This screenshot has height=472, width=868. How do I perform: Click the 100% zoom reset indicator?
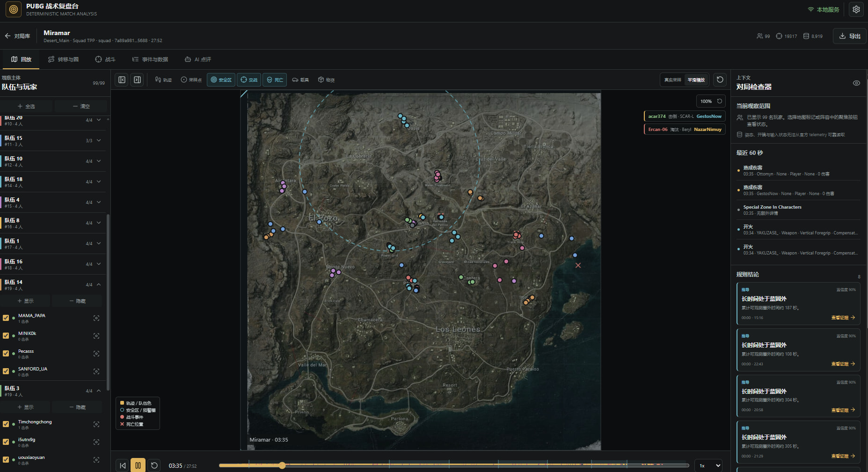(x=711, y=101)
